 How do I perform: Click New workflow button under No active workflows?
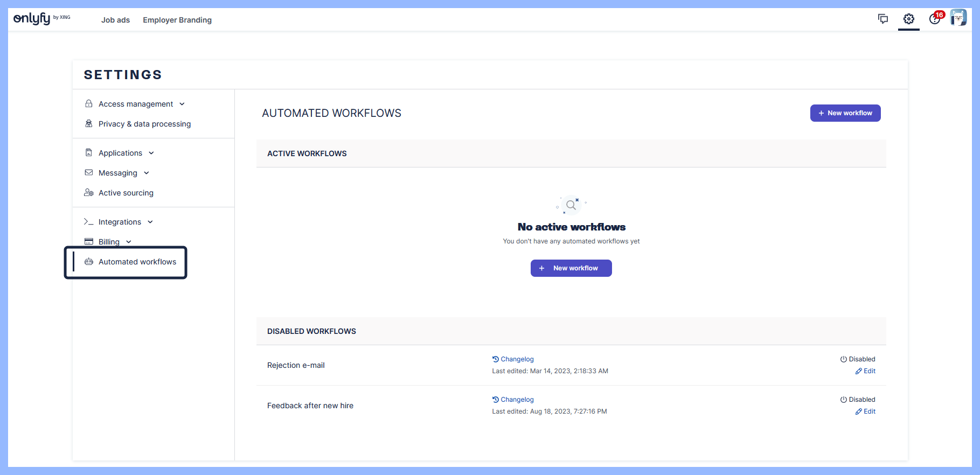click(x=571, y=268)
